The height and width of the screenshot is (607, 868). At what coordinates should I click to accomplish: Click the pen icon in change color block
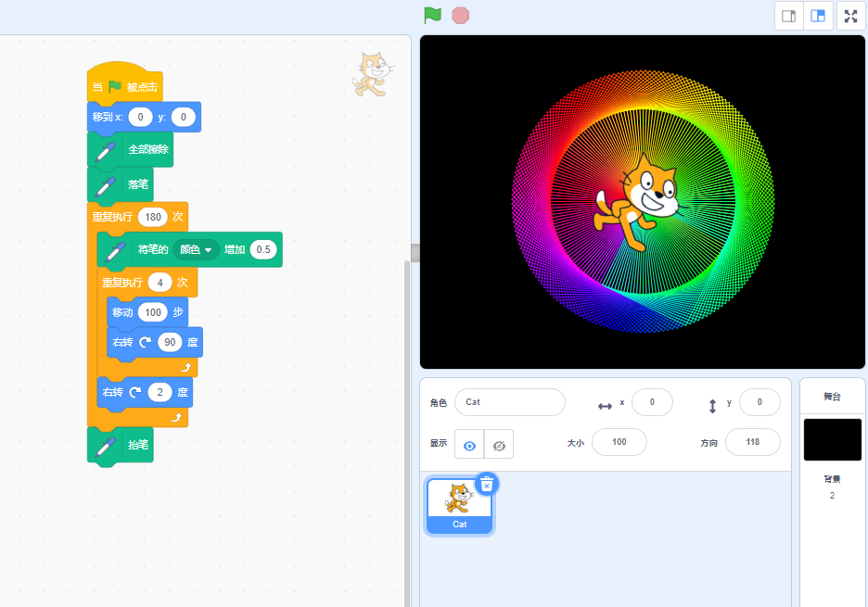click(x=115, y=251)
